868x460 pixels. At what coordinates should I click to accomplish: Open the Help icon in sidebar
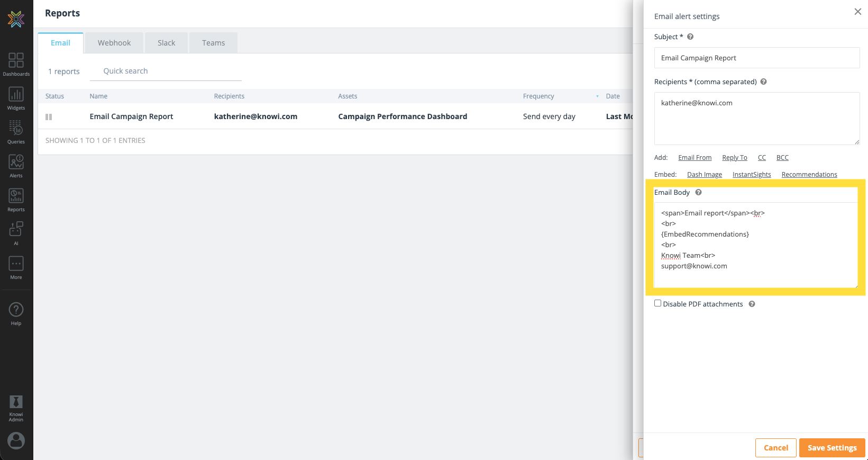click(x=16, y=313)
